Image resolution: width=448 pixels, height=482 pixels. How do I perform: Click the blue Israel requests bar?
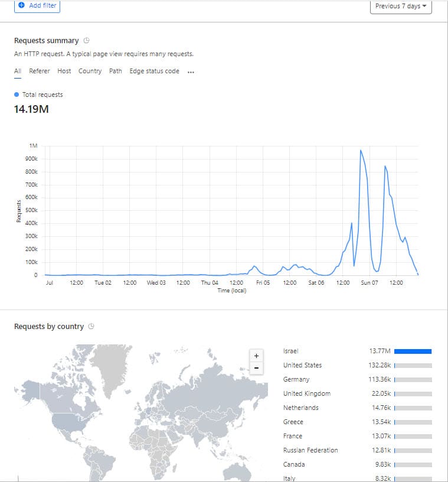click(413, 351)
